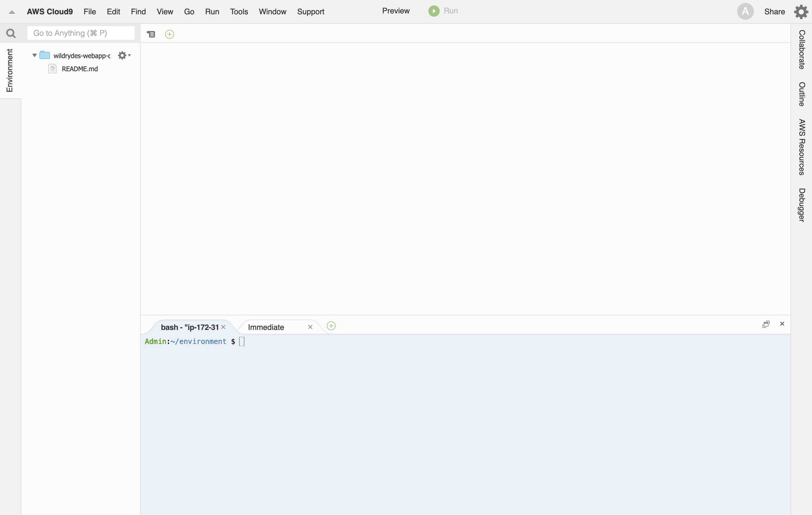Open the Edit menu
The width and height of the screenshot is (812, 515).
(113, 12)
